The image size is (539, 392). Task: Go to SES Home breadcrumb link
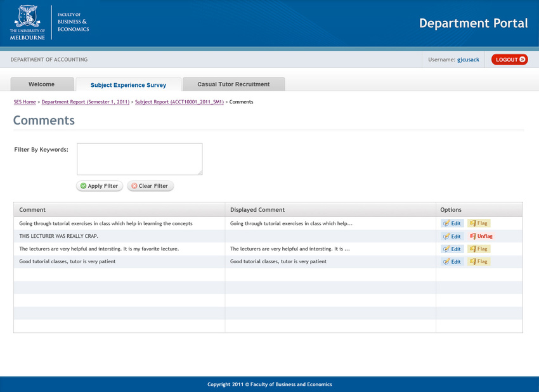[25, 101]
